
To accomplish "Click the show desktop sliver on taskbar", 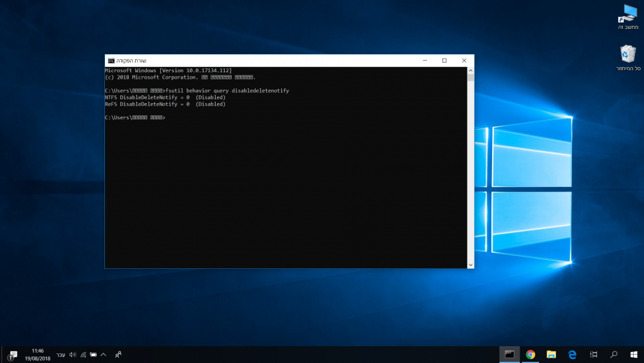I will [1, 355].
